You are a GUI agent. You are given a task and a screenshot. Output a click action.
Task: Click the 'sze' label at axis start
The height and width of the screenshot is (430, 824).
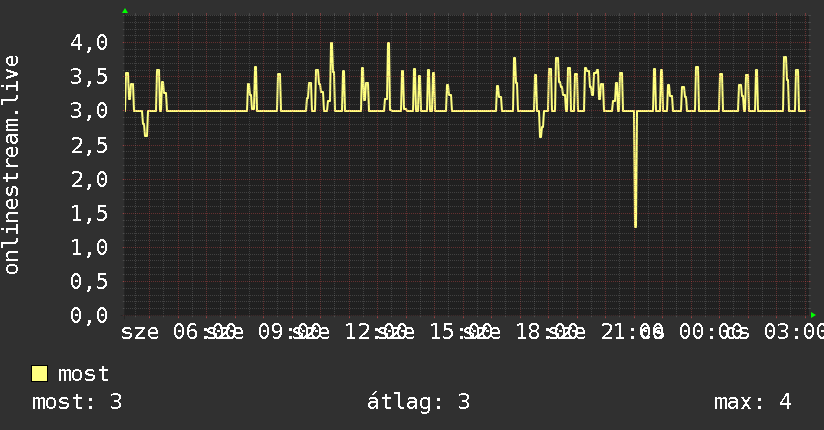click(140, 332)
